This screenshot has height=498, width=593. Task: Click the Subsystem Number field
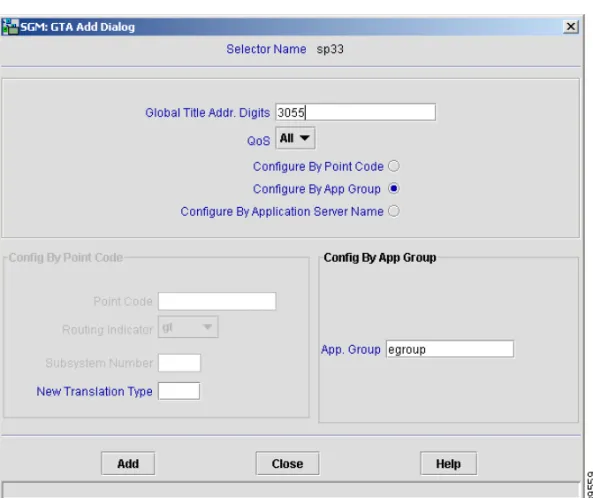tap(179, 363)
